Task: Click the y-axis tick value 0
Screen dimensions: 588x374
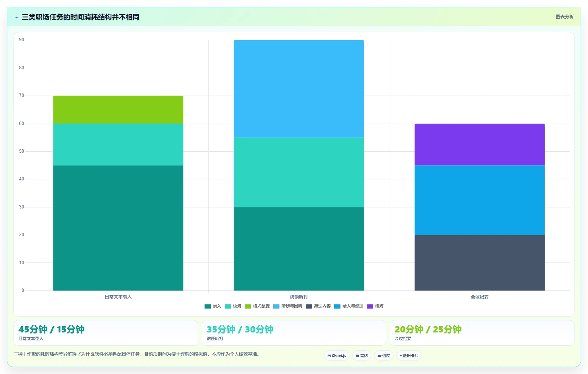Action: pyautogui.click(x=23, y=291)
